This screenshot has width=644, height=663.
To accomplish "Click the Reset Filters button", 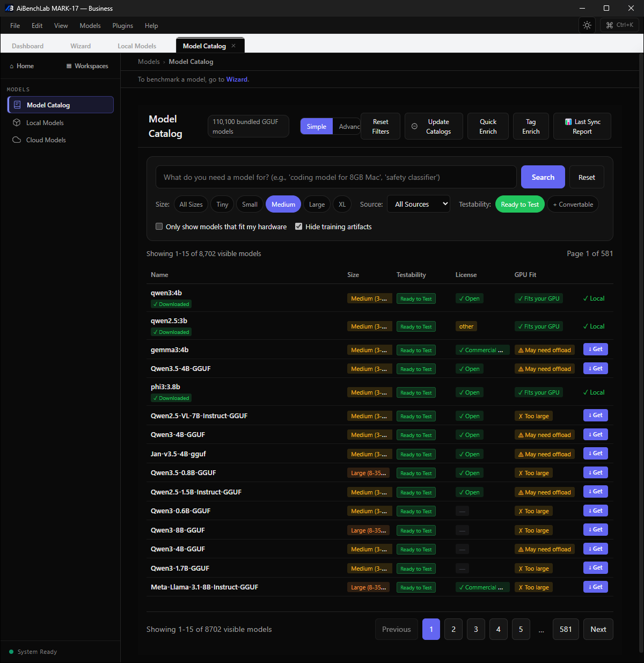I will pyautogui.click(x=380, y=126).
